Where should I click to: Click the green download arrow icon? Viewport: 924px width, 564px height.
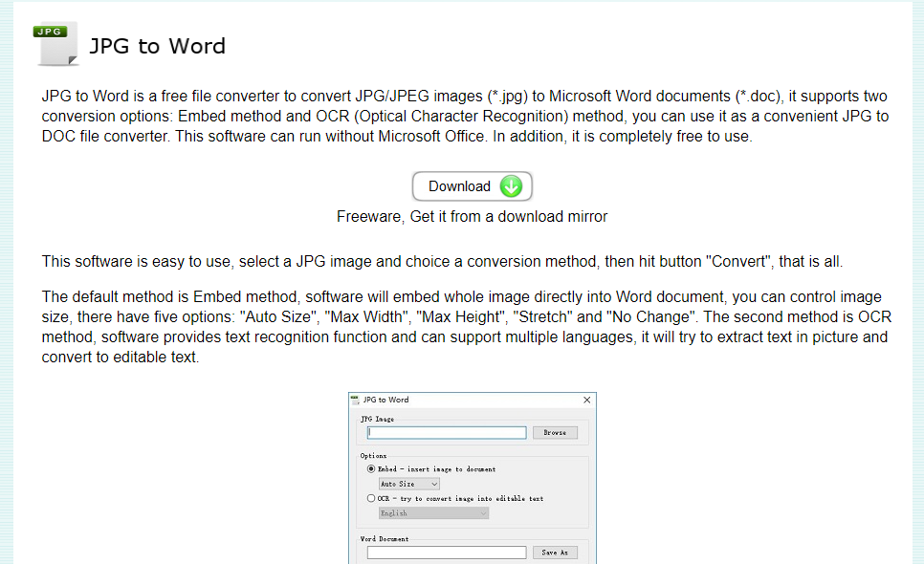511,185
